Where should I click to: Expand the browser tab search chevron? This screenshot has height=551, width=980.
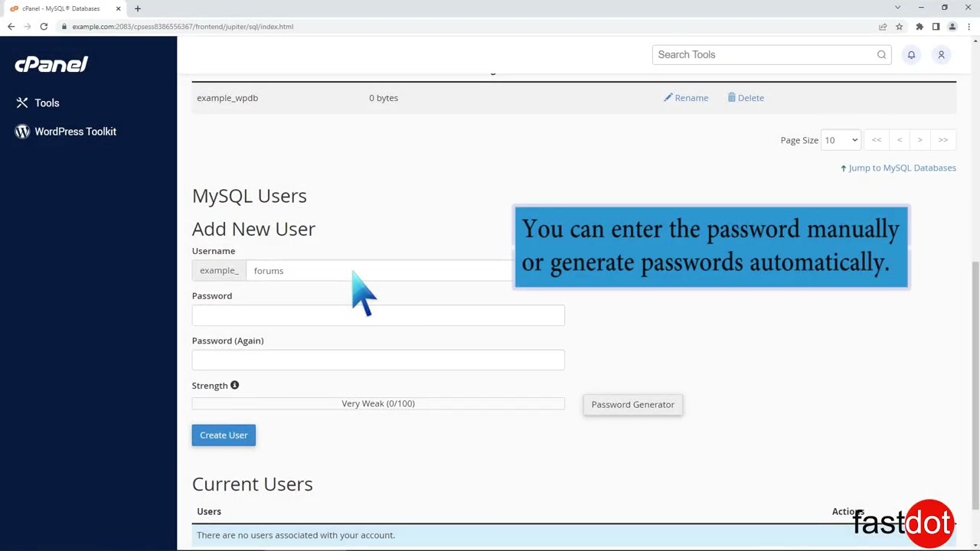897,8
